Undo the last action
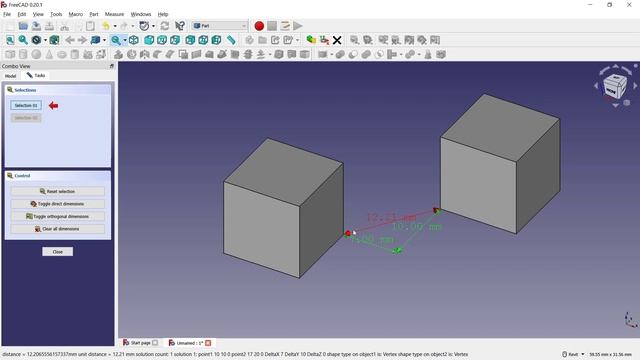The image size is (640, 360). (106, 26)
